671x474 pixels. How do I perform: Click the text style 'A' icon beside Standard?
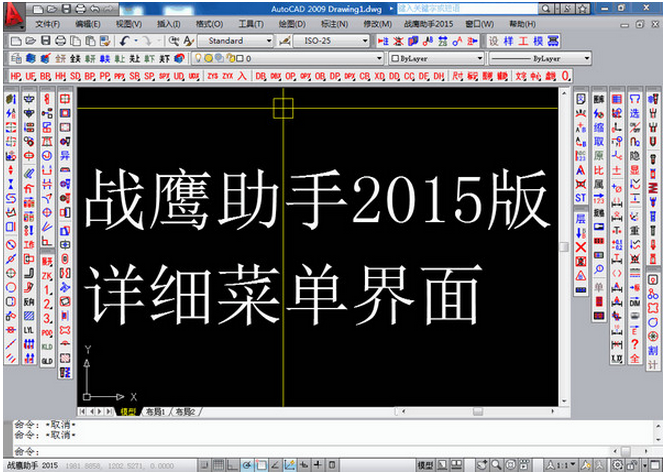(188, 41)
